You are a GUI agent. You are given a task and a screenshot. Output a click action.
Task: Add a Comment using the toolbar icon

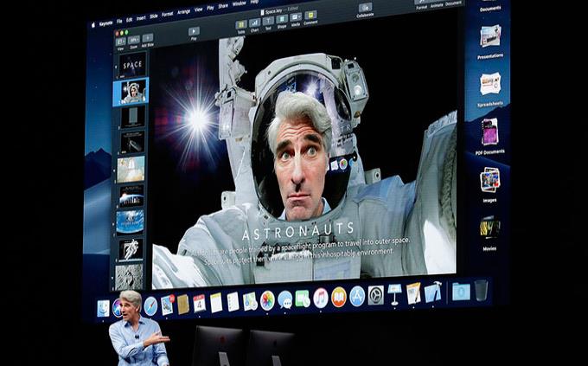pyautogui.click(x=310, y=16)
